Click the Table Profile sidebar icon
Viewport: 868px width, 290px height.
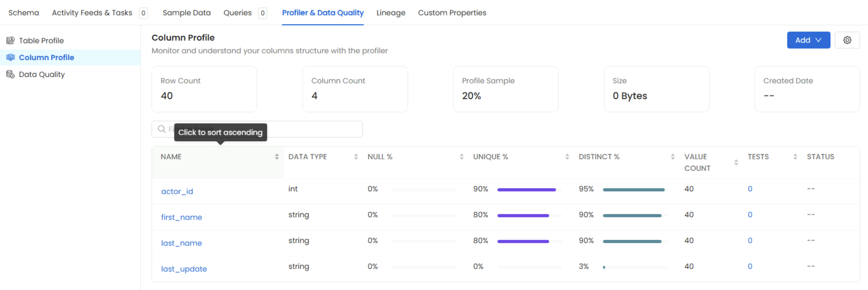[11, 40]
